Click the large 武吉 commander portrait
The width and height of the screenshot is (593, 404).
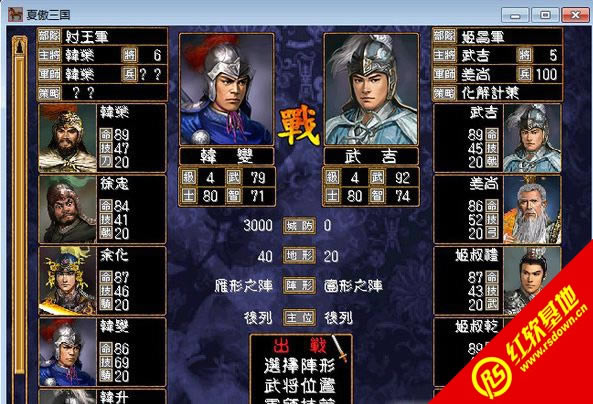point(371,89)
